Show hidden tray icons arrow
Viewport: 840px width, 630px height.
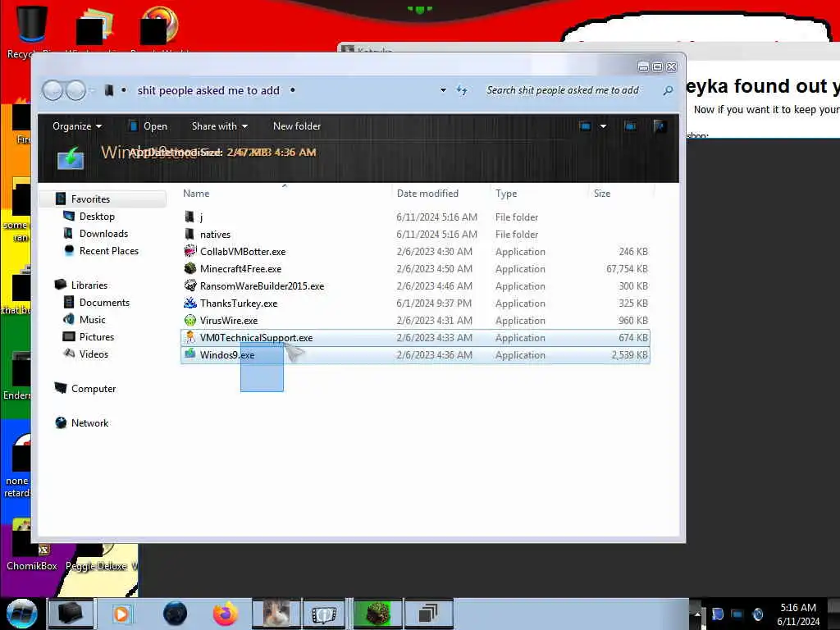[697, 614]
